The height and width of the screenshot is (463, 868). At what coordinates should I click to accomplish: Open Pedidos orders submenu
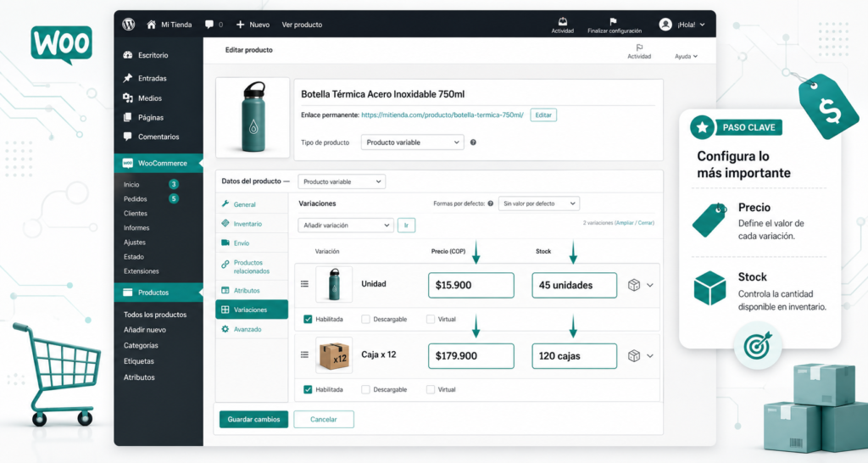click(135, 198)
